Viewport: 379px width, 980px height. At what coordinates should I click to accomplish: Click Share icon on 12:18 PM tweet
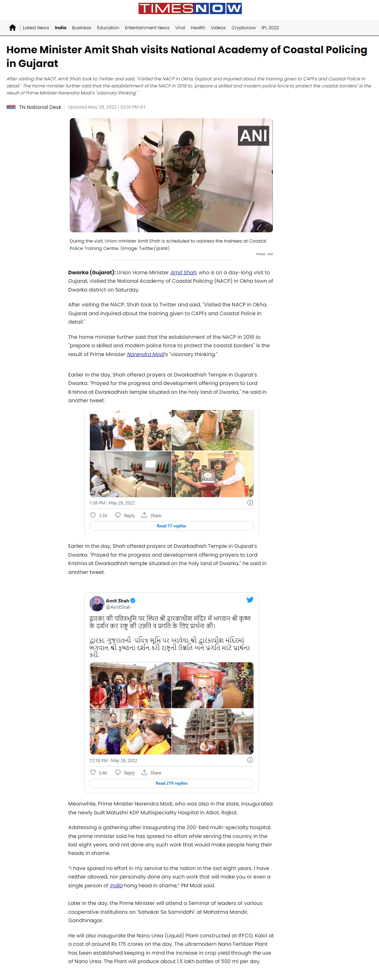(x=144, y=772)
